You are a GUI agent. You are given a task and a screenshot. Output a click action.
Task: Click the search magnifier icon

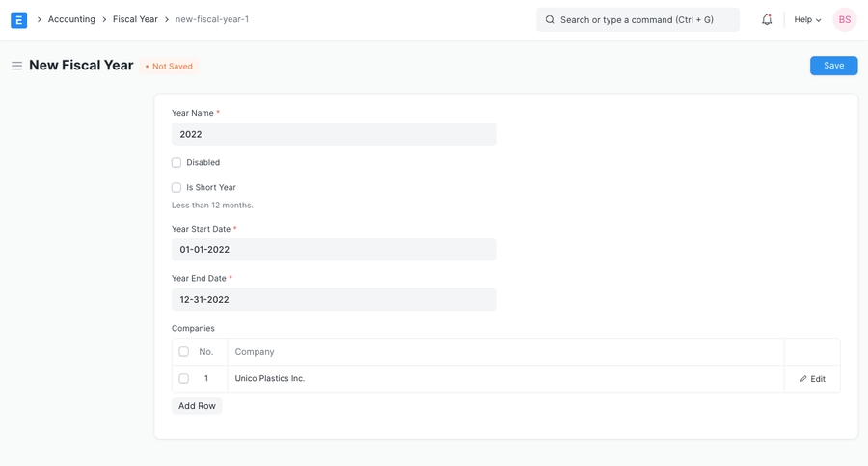tap(550, 19)
